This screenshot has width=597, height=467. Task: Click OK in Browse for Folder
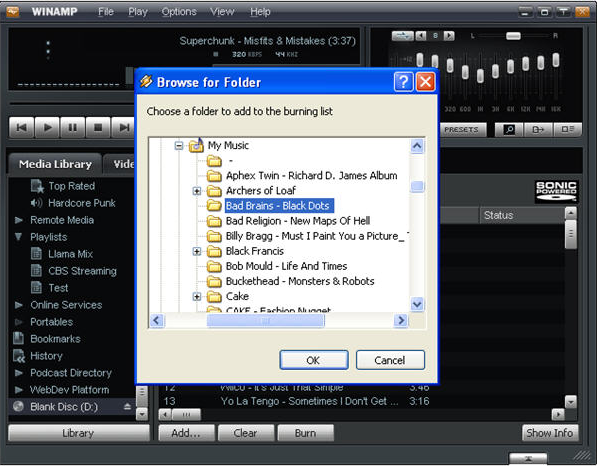click(x=314, y=360)
